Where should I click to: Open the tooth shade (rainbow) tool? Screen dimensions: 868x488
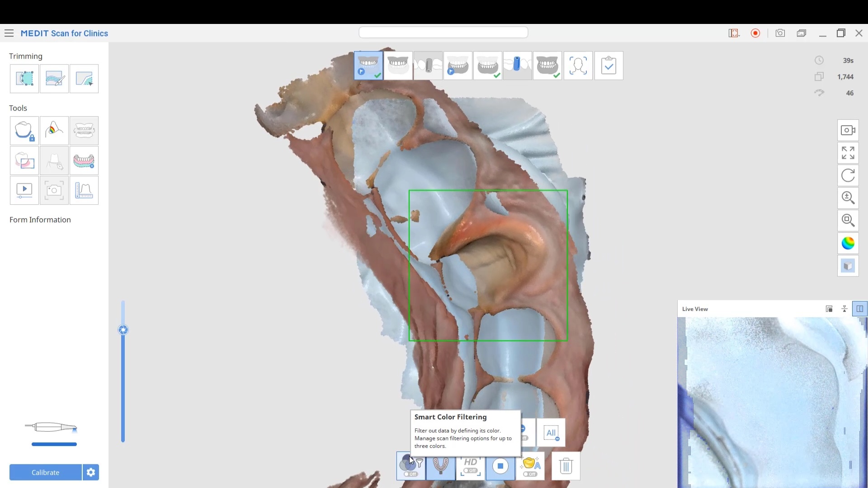pyautogui.click(x=54, y=131)
